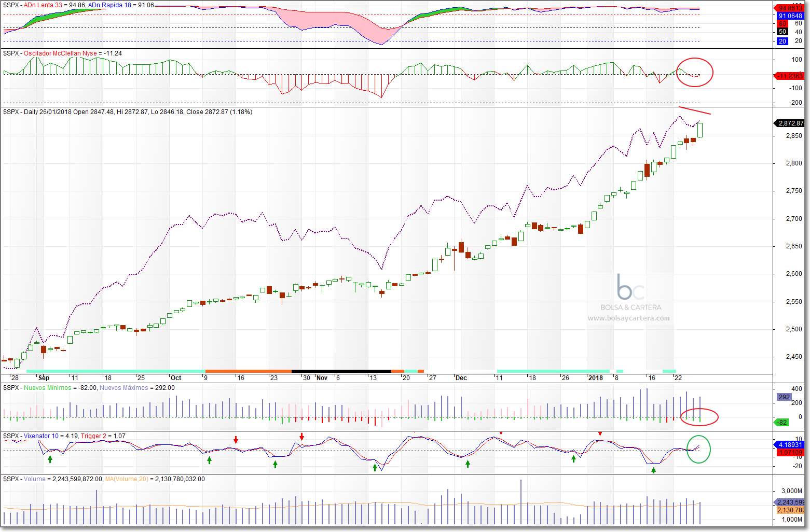Click the orange 2,130,780 volume average tag

click(x=791, y=510)
